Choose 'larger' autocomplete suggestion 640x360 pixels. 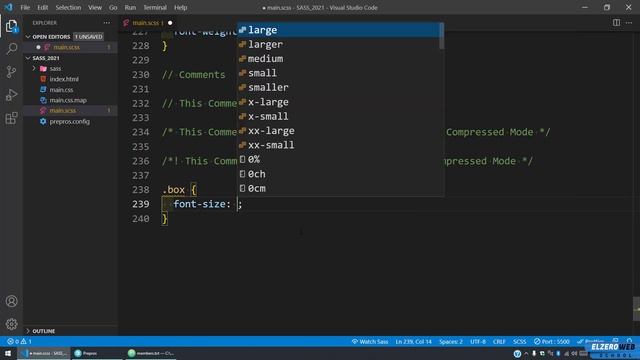tap(339, 44)
